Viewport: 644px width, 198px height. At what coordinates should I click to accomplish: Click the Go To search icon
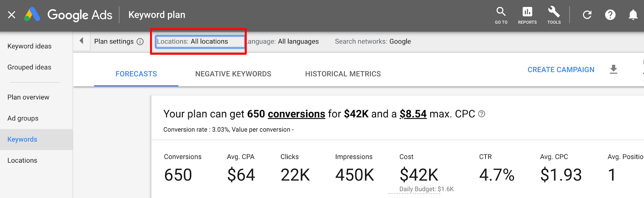[x=501, y=12]
